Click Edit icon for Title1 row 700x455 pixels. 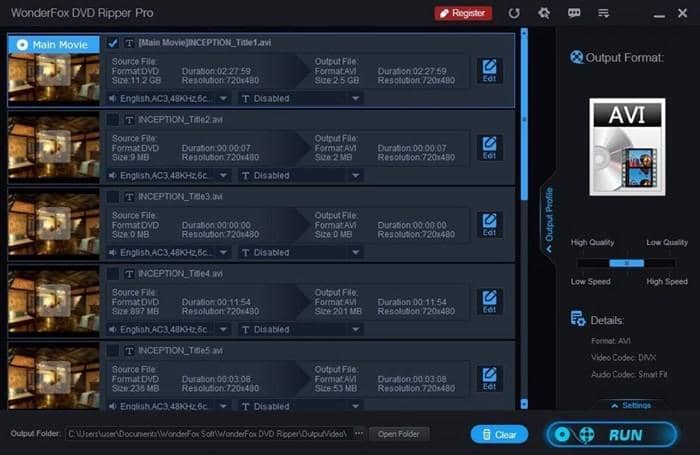(489, 71)
